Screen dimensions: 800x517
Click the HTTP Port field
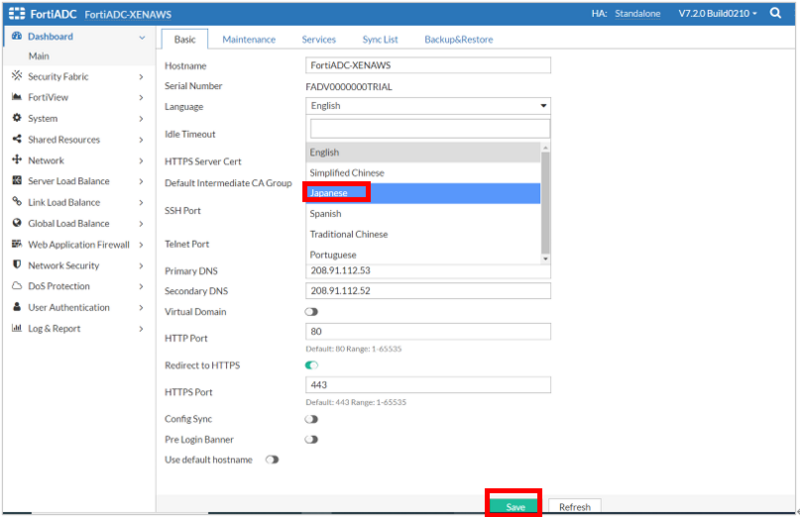pyautogui.click(x=428, y=332)
